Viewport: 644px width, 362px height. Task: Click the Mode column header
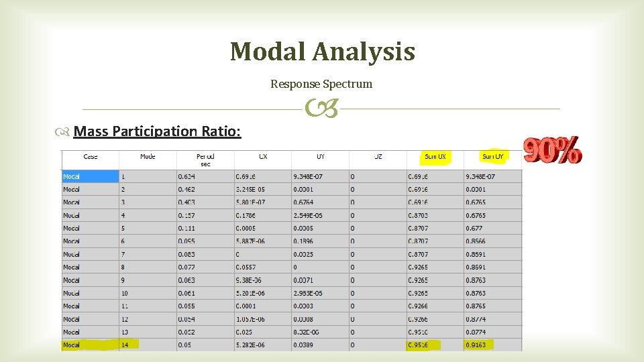pos(148,156)
